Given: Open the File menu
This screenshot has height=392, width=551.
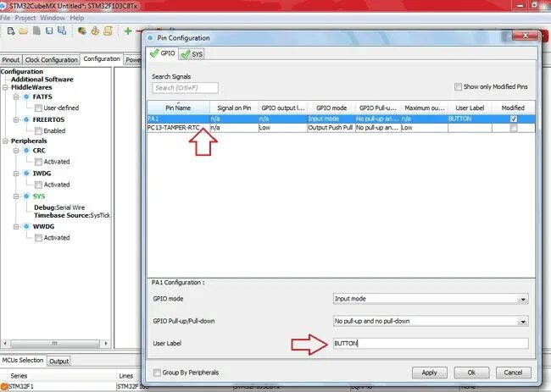Looking at the screenshot, I should click(x=5, y=18).
